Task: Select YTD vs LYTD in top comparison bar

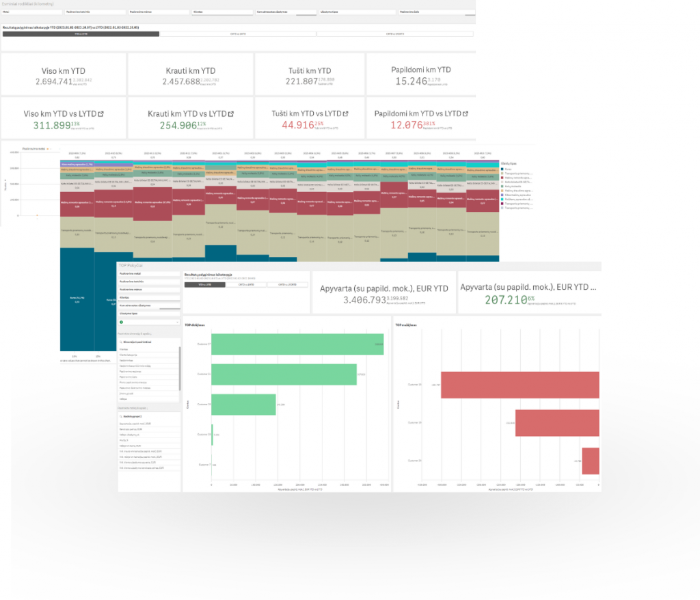Action: pos(81,33)
